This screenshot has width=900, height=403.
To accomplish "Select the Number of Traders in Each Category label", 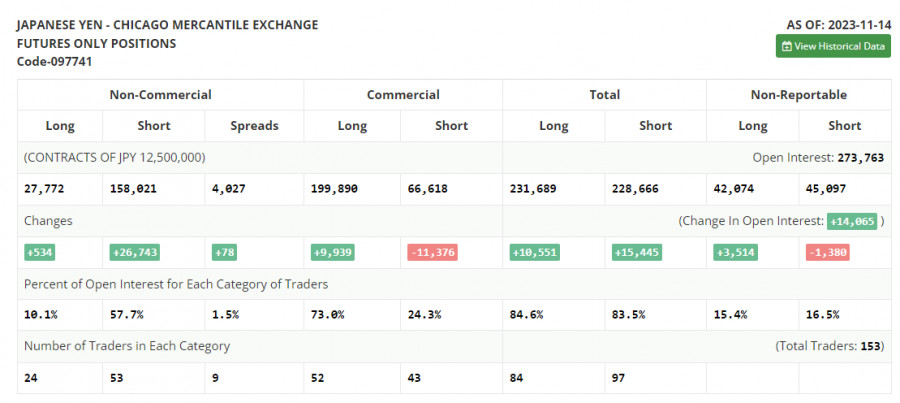I will coord(127,346).
